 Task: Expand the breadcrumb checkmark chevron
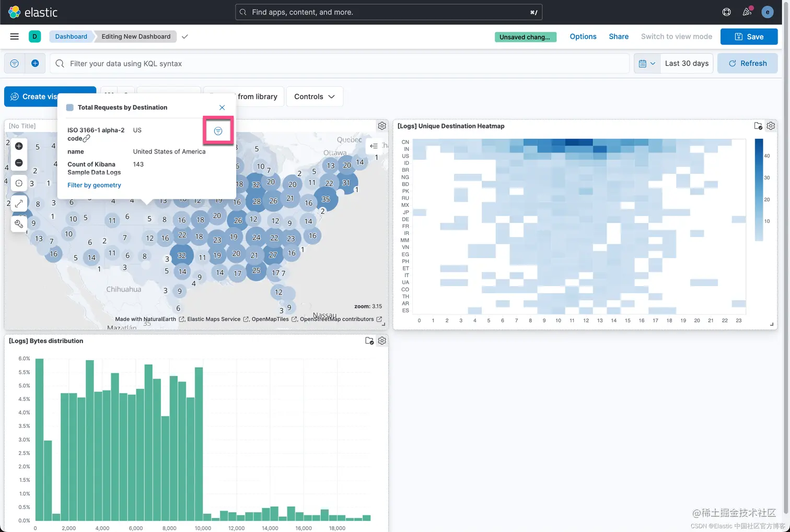click(184, 37)
